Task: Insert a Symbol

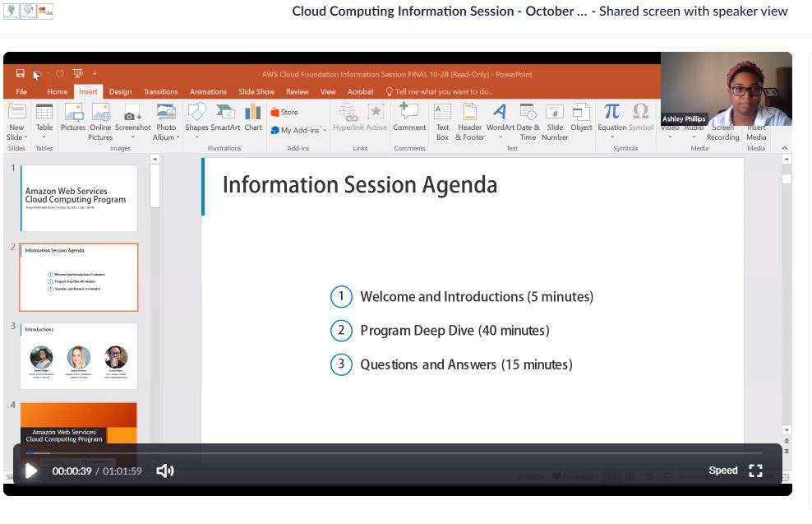Action: (x=640, y=117)
